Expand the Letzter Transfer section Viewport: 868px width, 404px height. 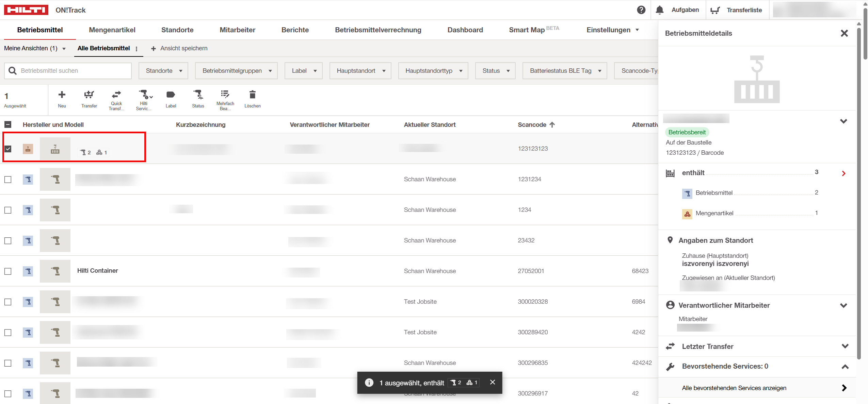pos(845,346)
